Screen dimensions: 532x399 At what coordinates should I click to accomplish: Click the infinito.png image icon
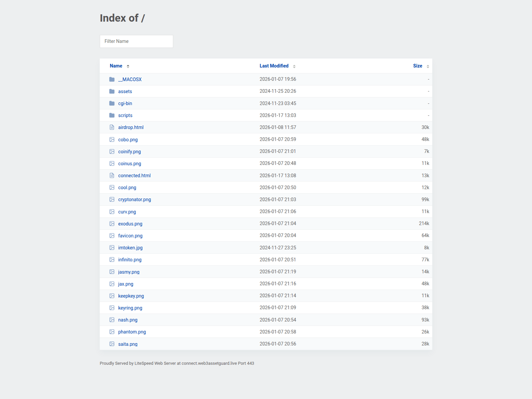click(x=112, y=260)
